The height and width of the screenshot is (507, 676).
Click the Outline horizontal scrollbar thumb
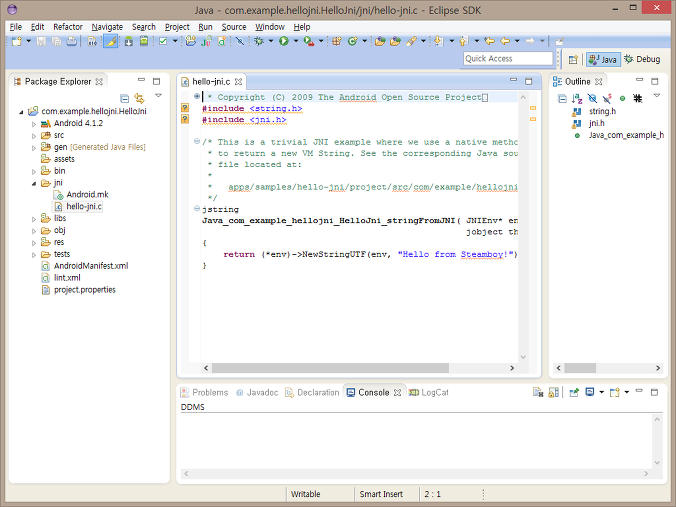click(x=580, y=368)
